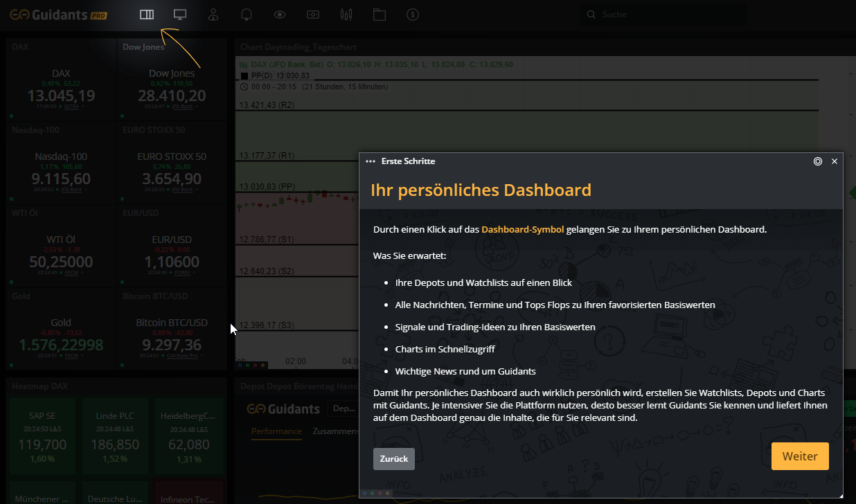The width and height of the screenshot is (856, 504).
Task: Click the Gold price 1.576,22998
Action: pyautogui.click(x=61, y=345)
